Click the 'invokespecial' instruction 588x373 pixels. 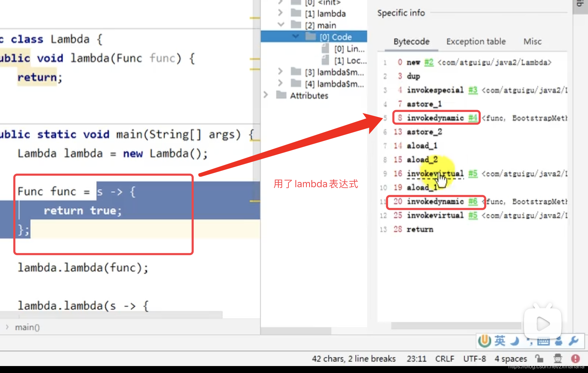tap(435, 90)
